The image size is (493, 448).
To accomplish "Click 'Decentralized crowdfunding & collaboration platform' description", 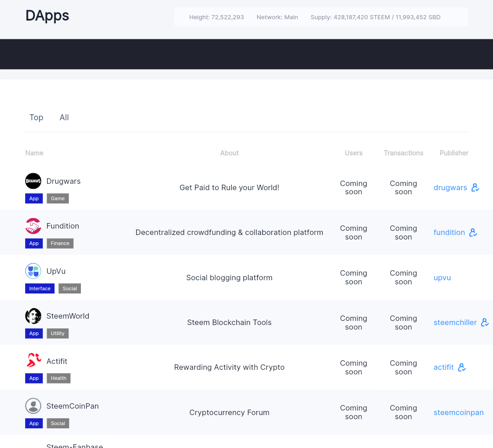I will 229,233.
